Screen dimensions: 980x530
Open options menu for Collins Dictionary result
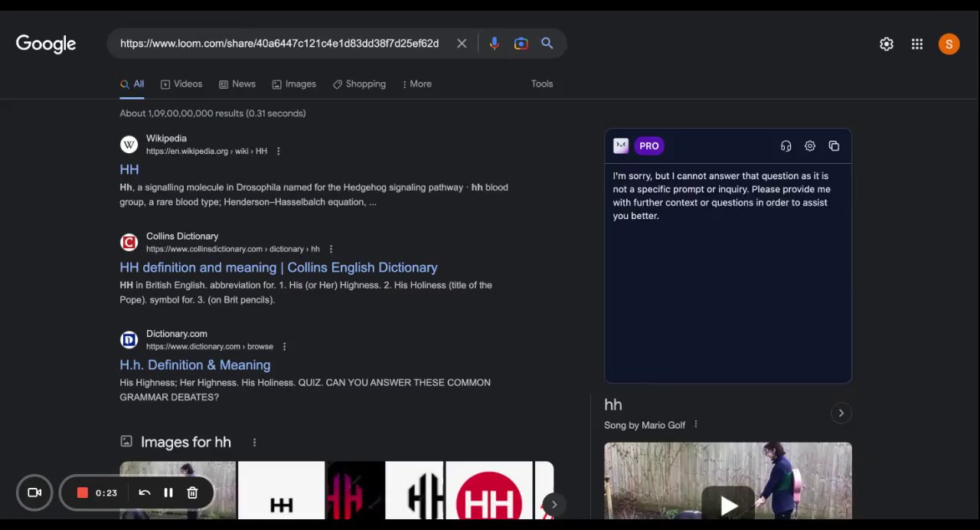[x=331, y=249]
